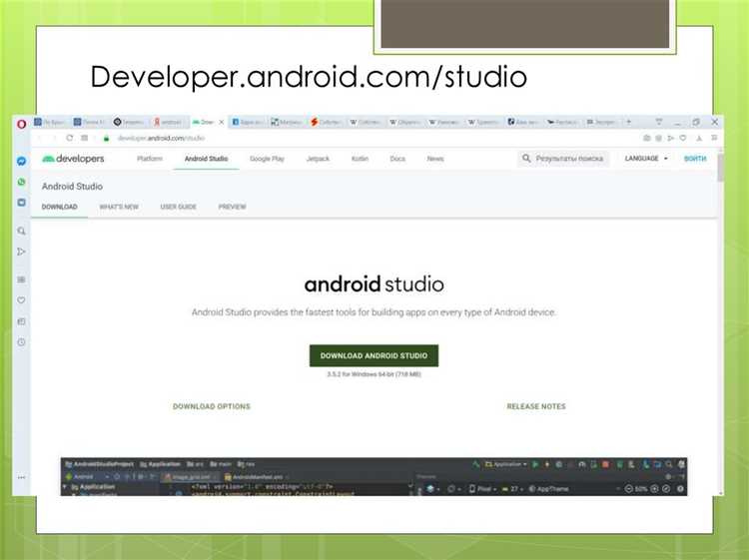Open bookmarks heart icon in sidebar
This screenshot has height=560, width=749.
pos(22,300)
